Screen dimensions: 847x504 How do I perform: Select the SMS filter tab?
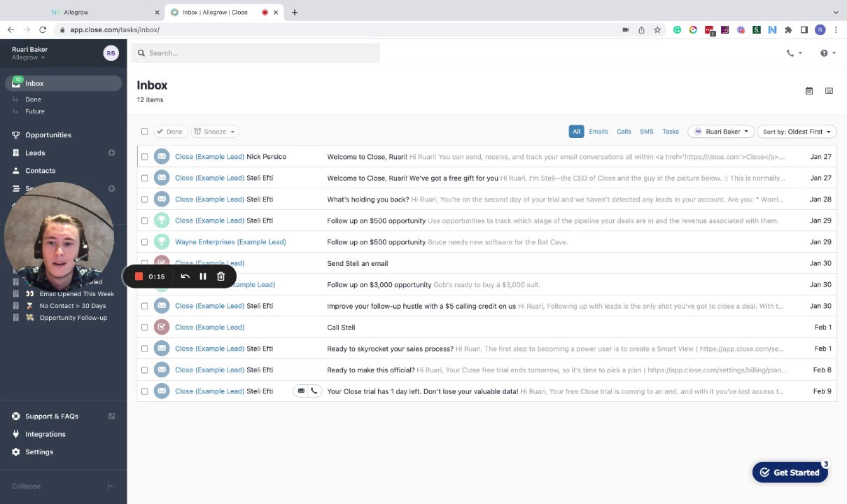click(x=647, y=132)
